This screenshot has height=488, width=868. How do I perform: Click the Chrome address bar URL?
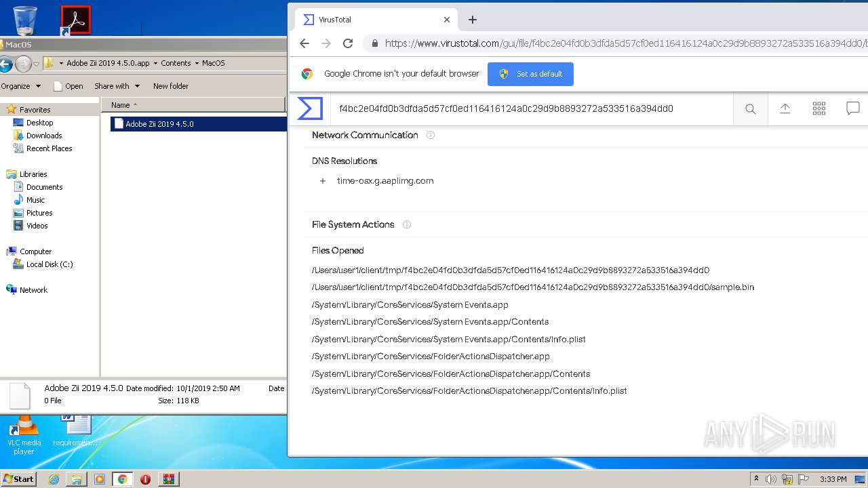coord(625,43)
